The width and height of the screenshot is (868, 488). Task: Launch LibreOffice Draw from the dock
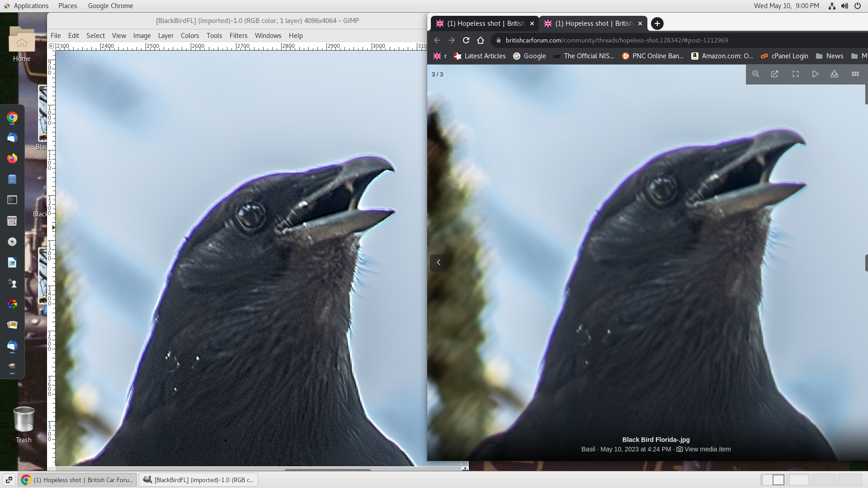(x=12, y=263)
